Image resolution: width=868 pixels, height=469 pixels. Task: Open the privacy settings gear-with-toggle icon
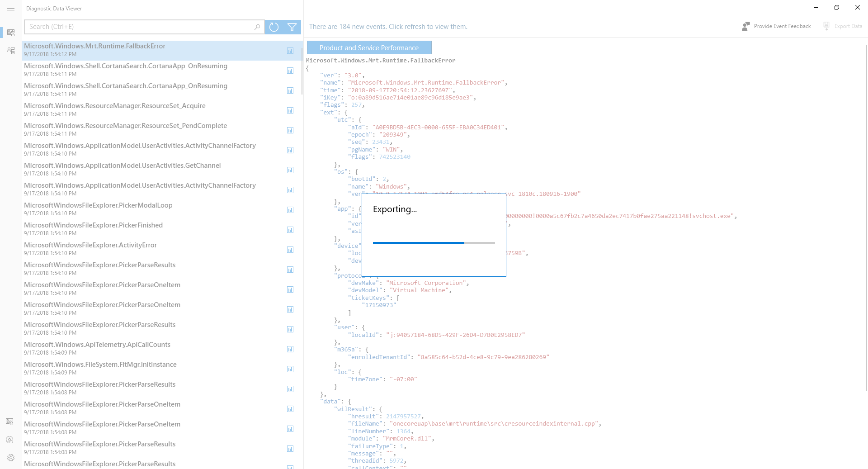(10, 440)
